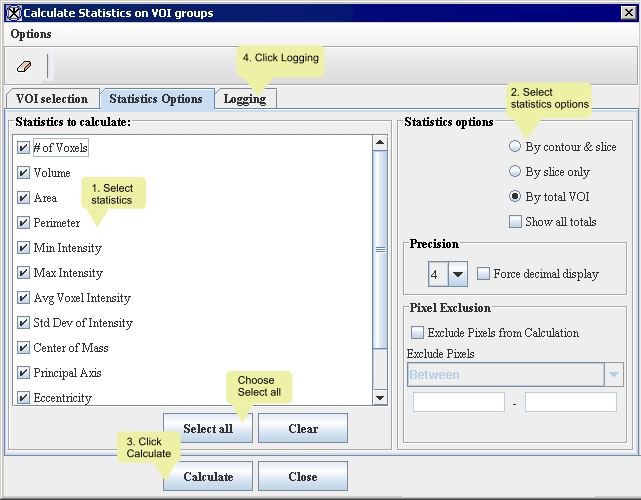Viewport: 641px width, 500px height.
Task: Click the eraser icon in the toolbar
Action: [24, 67]
